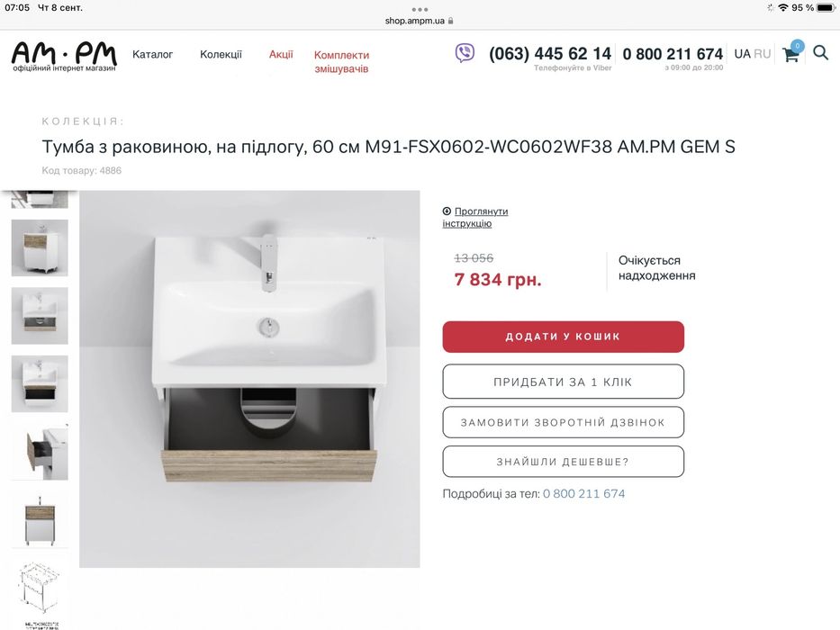Open the Колекції menu
Image resolution: width=840 pixels, height=630 pixels.
221,55
